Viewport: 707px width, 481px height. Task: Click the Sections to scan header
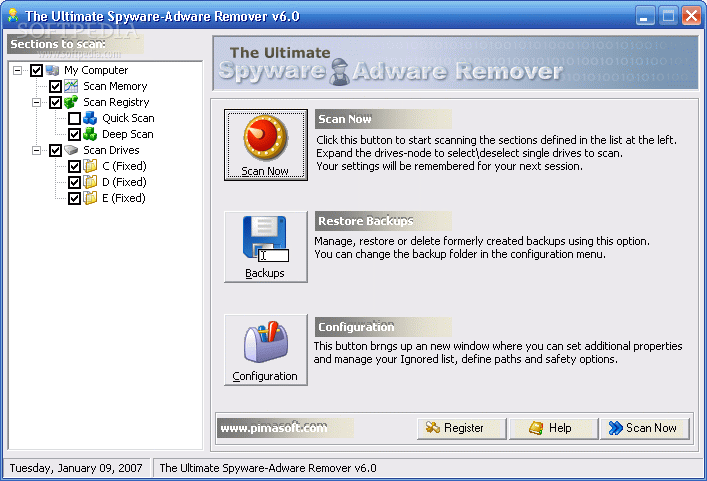(58, 44)
